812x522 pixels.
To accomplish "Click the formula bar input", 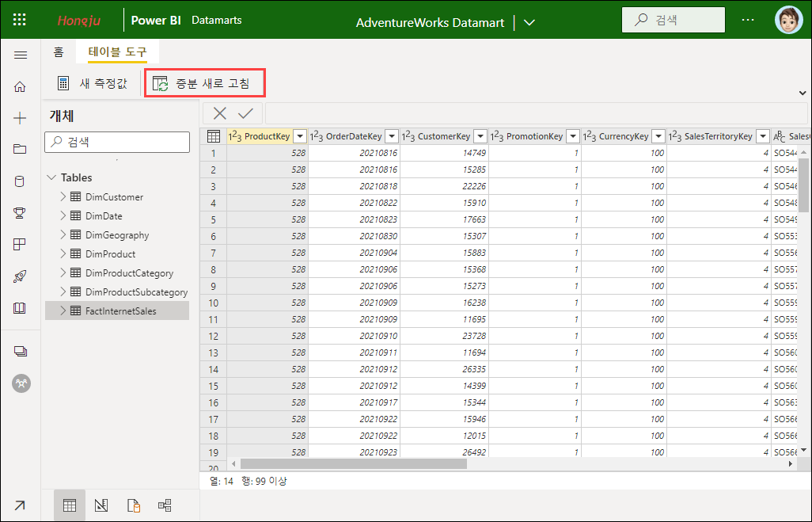I will pos(536,113).
